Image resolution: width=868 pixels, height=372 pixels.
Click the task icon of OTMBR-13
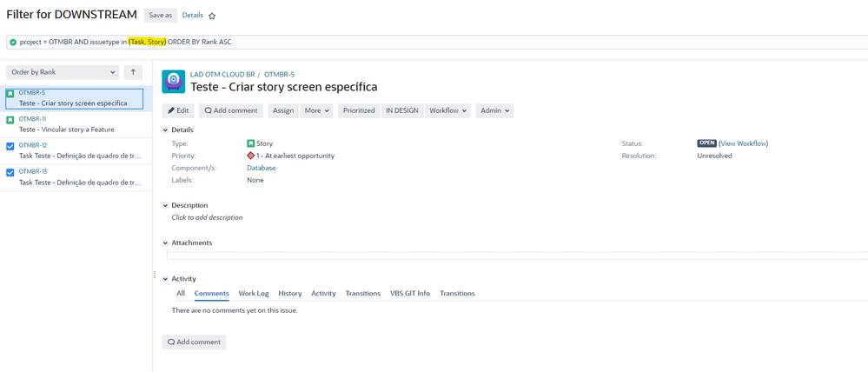click(10, 173)
